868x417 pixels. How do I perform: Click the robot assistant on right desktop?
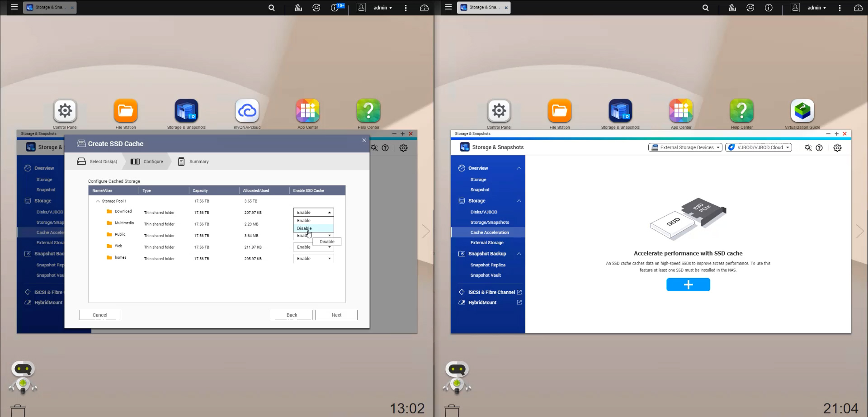click(x=457, y=376)
